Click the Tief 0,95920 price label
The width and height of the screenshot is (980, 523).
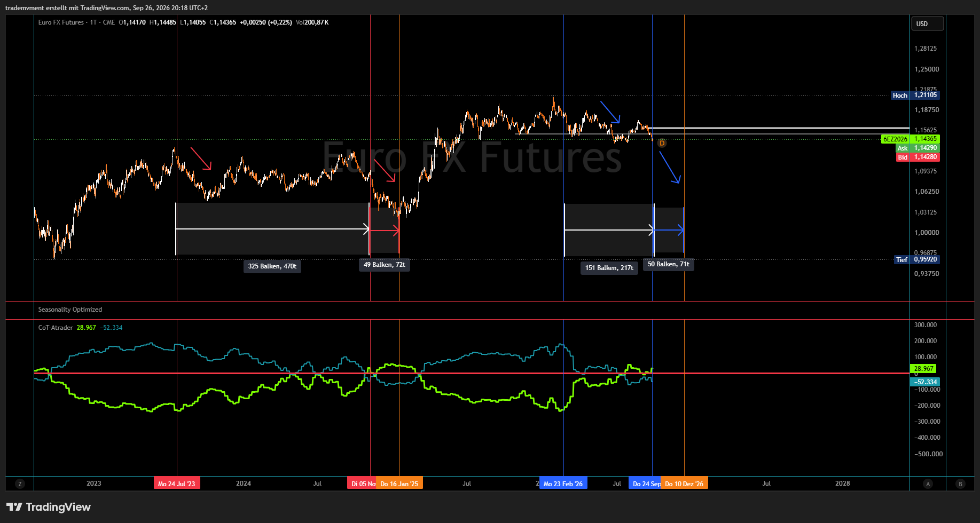[916, 259]
